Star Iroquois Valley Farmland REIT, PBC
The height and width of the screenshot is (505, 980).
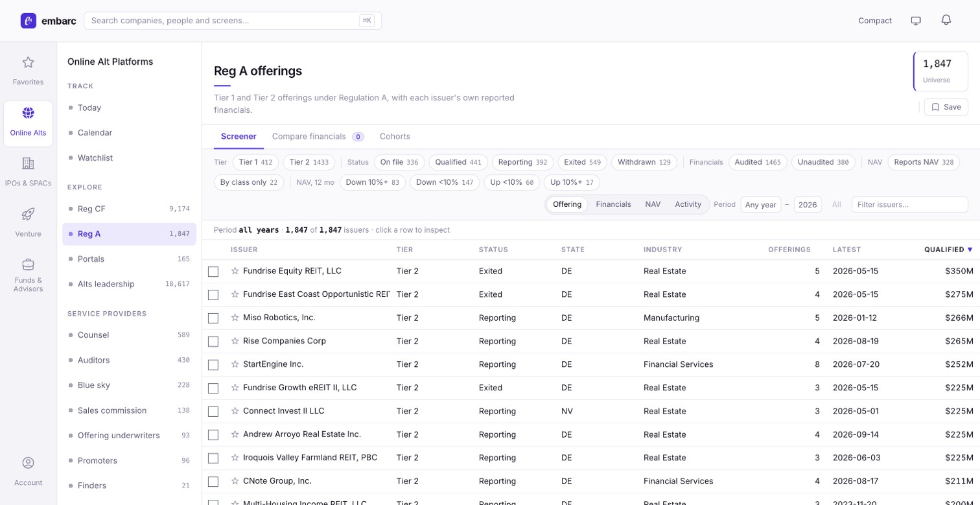(x=235, y=458)
